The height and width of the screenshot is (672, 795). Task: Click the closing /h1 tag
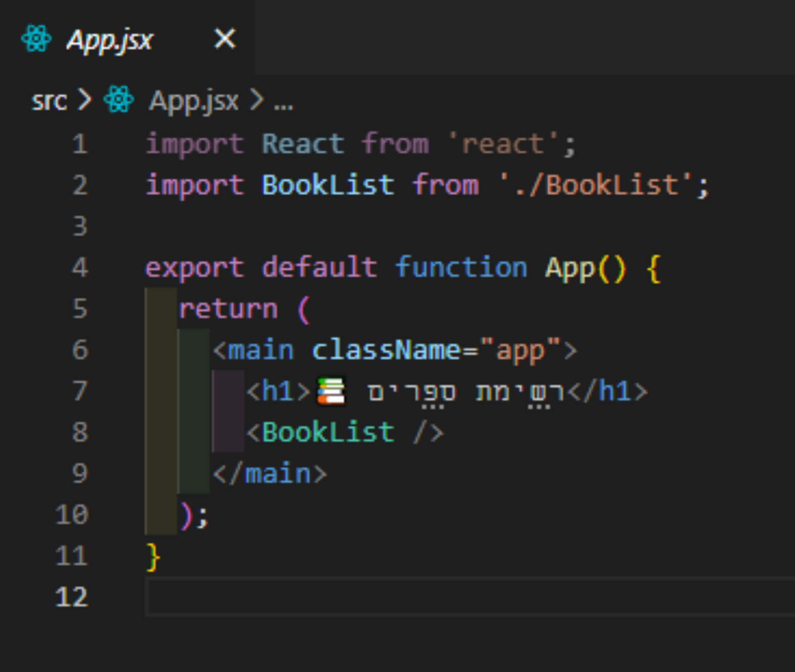point(607,391)
